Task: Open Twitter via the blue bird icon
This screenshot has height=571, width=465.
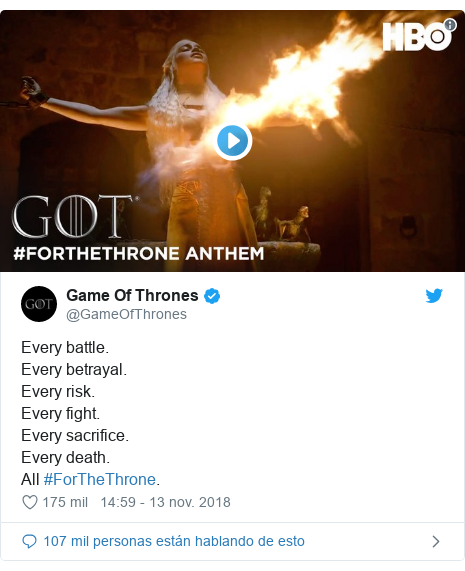Action: pyautogui.click(x=434, y=295)
